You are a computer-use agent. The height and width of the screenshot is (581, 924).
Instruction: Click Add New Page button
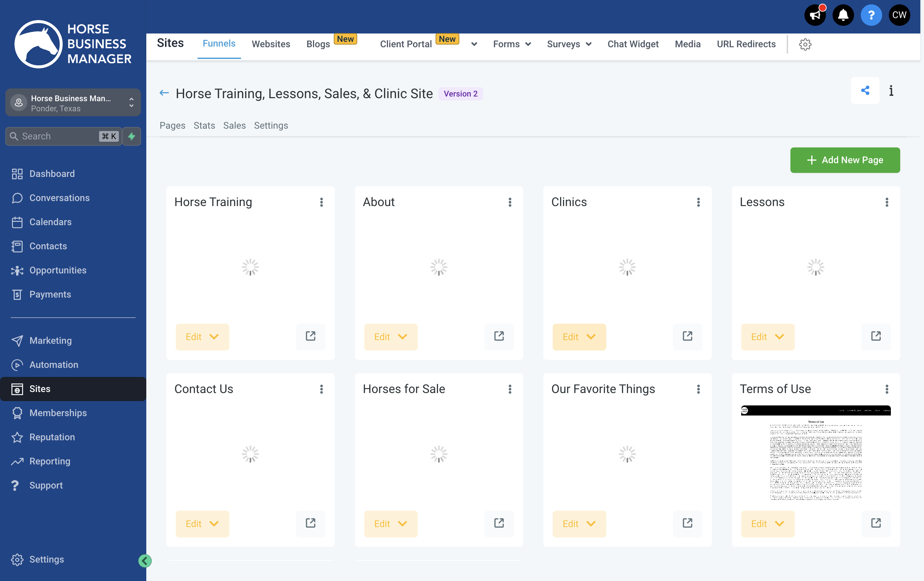coord(845,160)
